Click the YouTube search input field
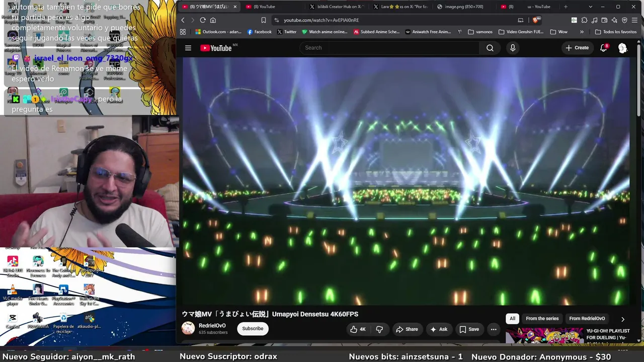The image size is (644, 362). click(389, 48)
